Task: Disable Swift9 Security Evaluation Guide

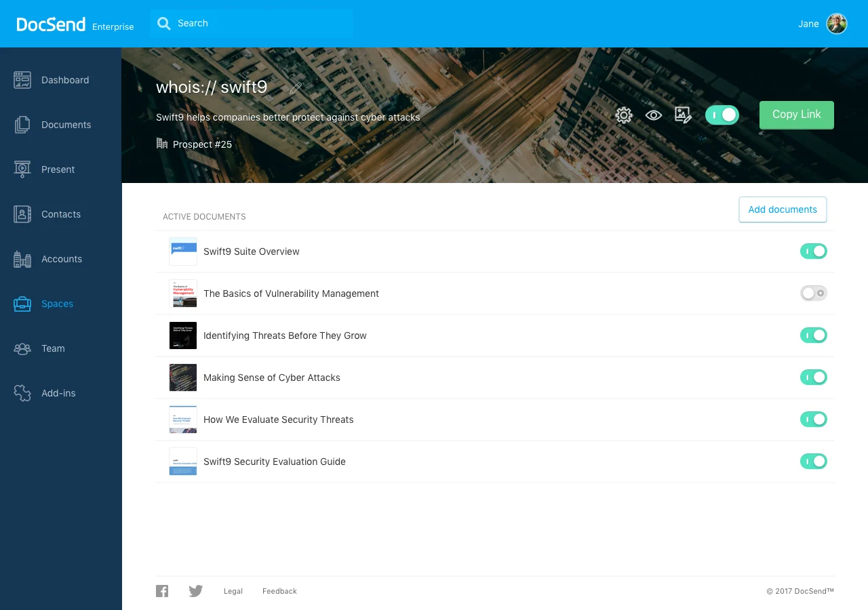Action: pyautogui.click(x=814, y=462)
